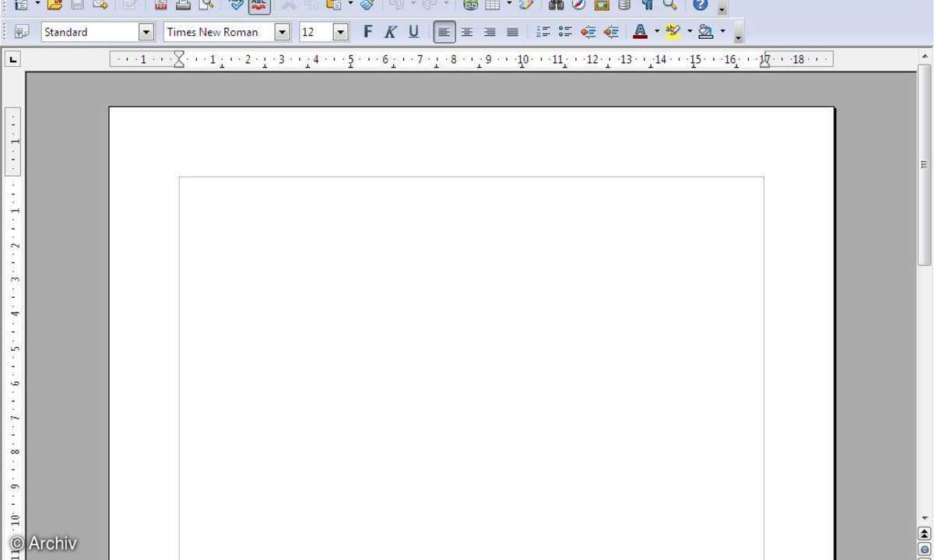934x560 pixels.
Task: Expand font color palette arrow
Action: [656, 32]
